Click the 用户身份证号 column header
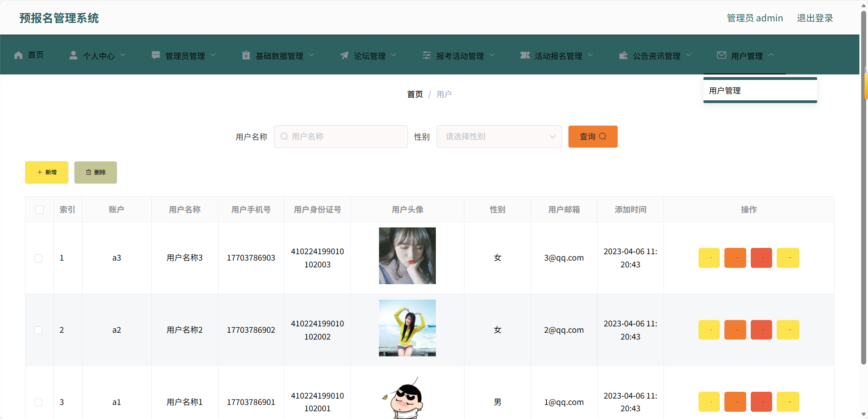The height and width of the screenshot is (419, 868). click(317, 210)
